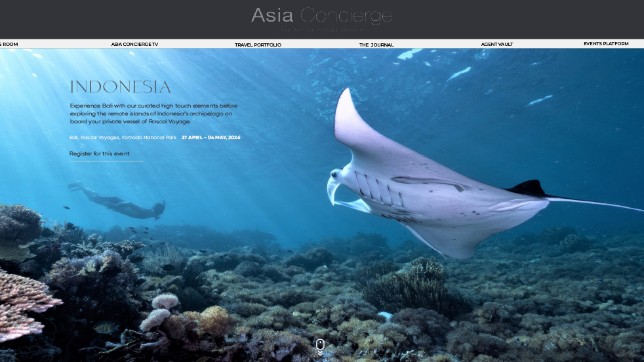Viewport: 644px width, 362px height.
Task: Click the underline below the Register link
Action: (106, 161)
